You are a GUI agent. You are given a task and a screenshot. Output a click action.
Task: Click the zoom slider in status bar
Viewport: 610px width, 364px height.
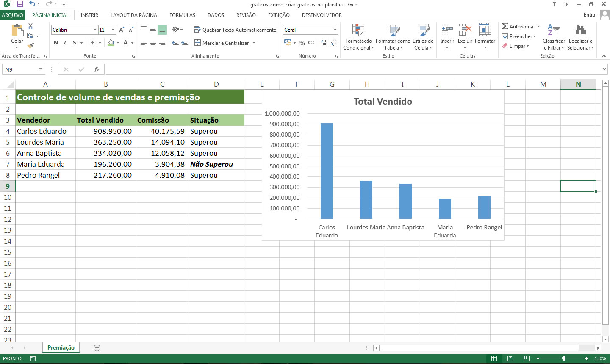pos(564,358)
